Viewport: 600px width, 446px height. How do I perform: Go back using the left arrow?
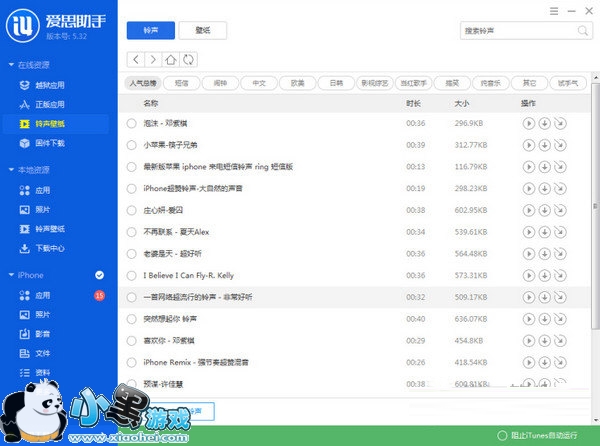point(137,60)
